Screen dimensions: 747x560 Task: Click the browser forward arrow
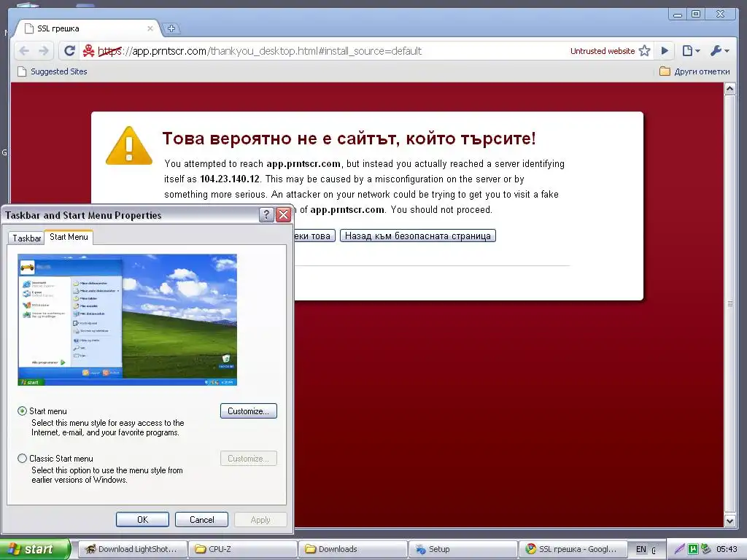[x=43, y=51]
